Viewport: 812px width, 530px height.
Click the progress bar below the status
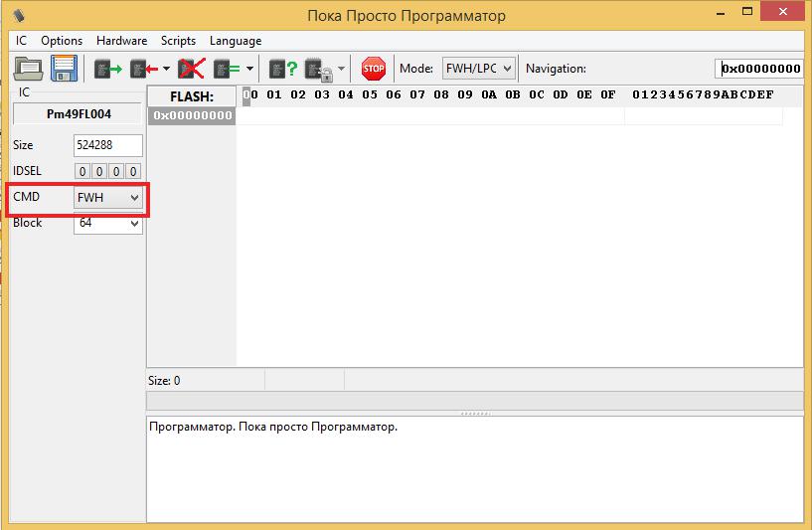click(475, 401)
